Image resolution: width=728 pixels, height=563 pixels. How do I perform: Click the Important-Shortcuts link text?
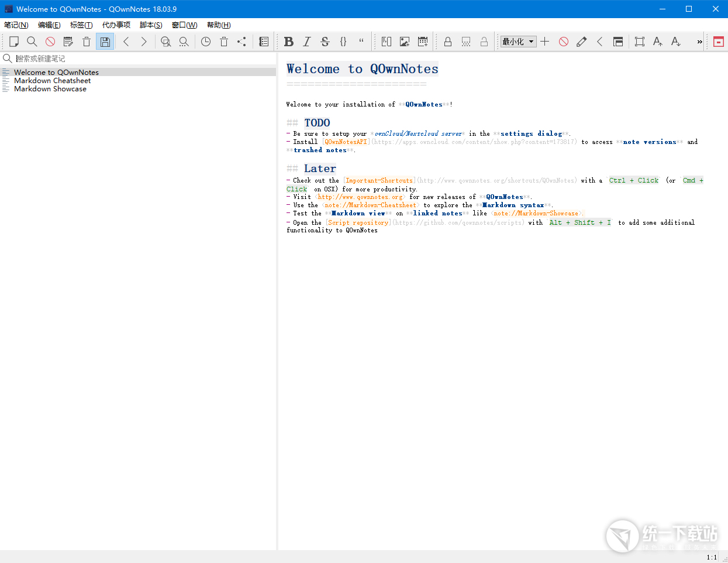[x=379, y=180]
